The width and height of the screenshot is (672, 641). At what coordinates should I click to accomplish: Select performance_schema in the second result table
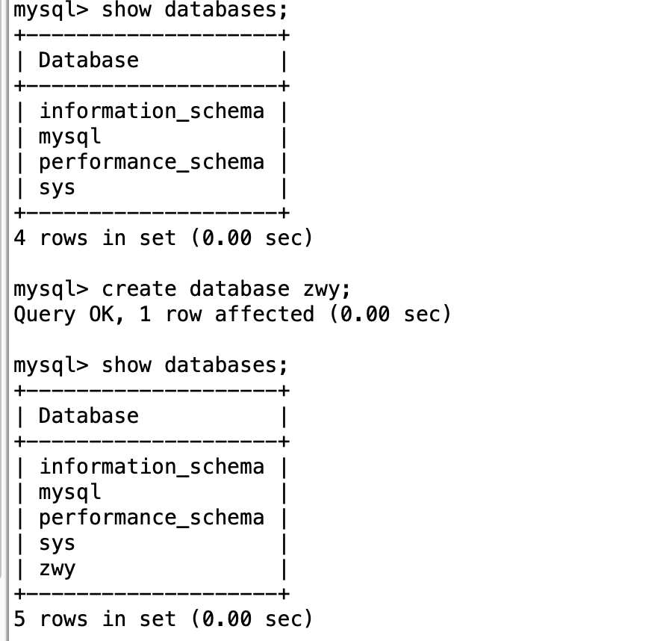(x=152, y=518)
